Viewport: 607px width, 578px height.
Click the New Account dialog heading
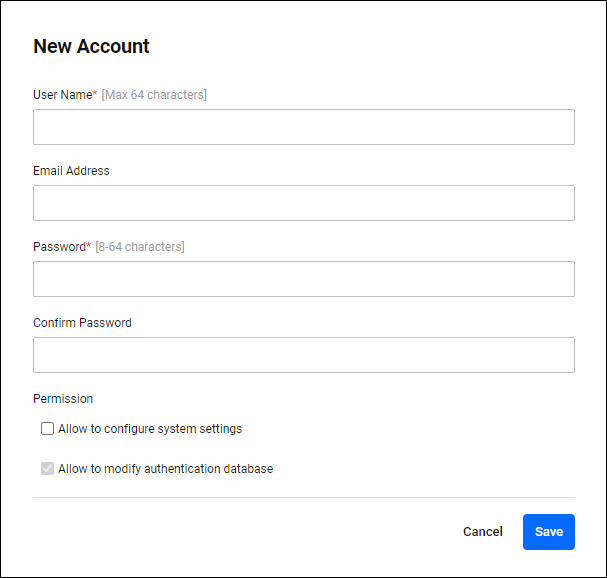tap(91, 46)
